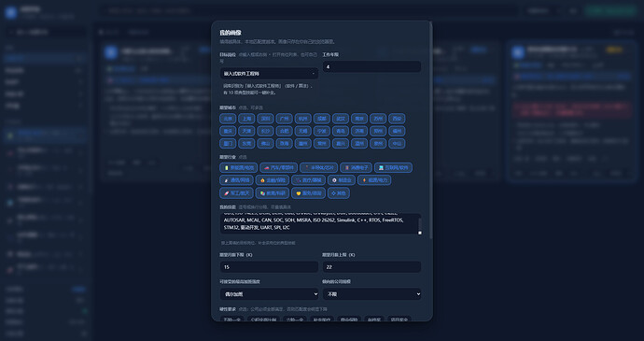Click the skills text area inner scrollbar
The width and height of the screenshot is (644, 341).
pyautogui.click(x=419, y=224)
